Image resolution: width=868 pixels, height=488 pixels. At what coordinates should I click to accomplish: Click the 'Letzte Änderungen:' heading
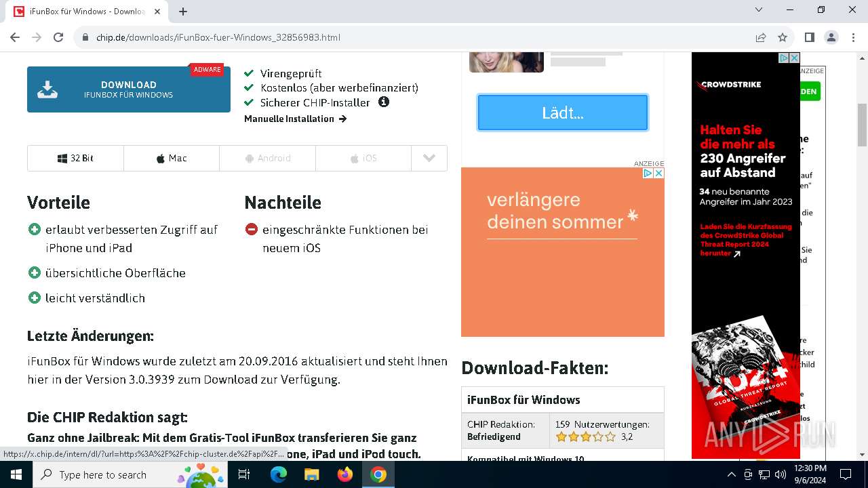(90, 336)
